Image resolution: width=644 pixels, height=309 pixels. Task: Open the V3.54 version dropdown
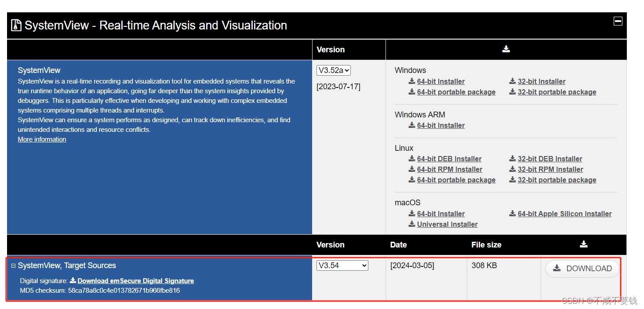[x=342, y=265]
